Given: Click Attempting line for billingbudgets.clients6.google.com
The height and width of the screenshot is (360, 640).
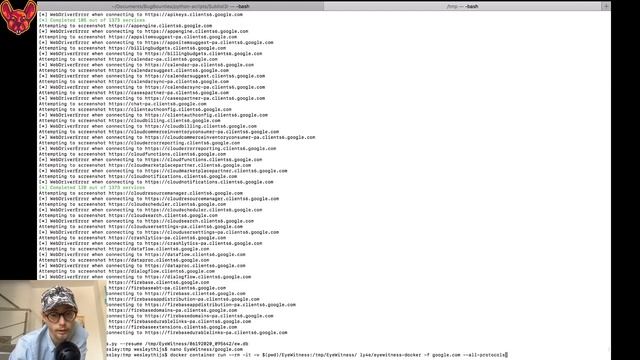Looking at the screenshot, I should tap(132, 48).
